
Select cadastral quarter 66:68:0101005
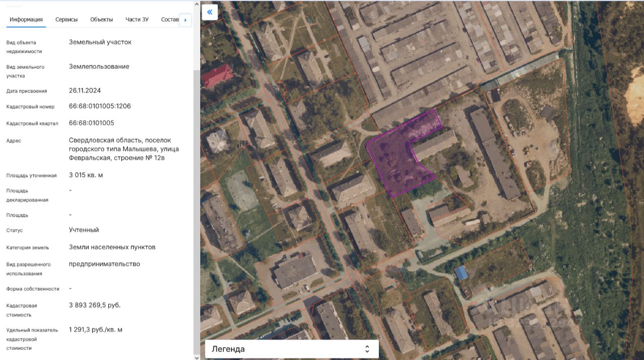pos(92,123)
